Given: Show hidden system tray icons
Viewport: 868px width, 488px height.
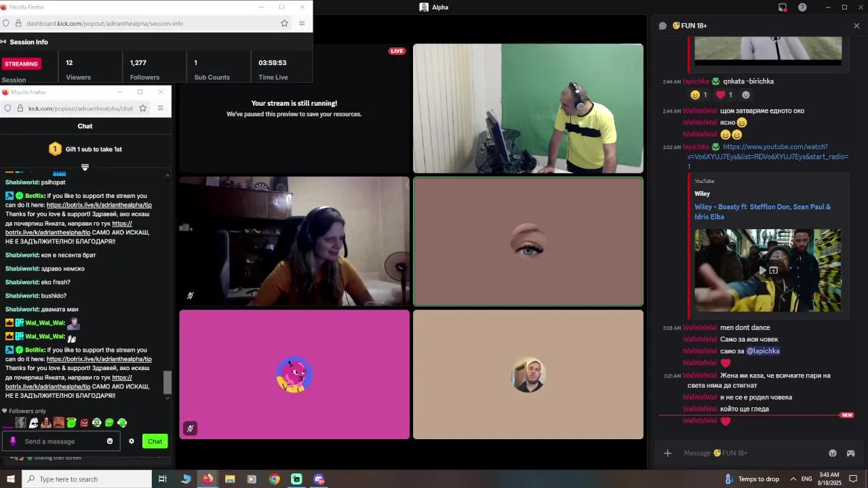Looking at the screenshot, I should [x=793, y=479].
